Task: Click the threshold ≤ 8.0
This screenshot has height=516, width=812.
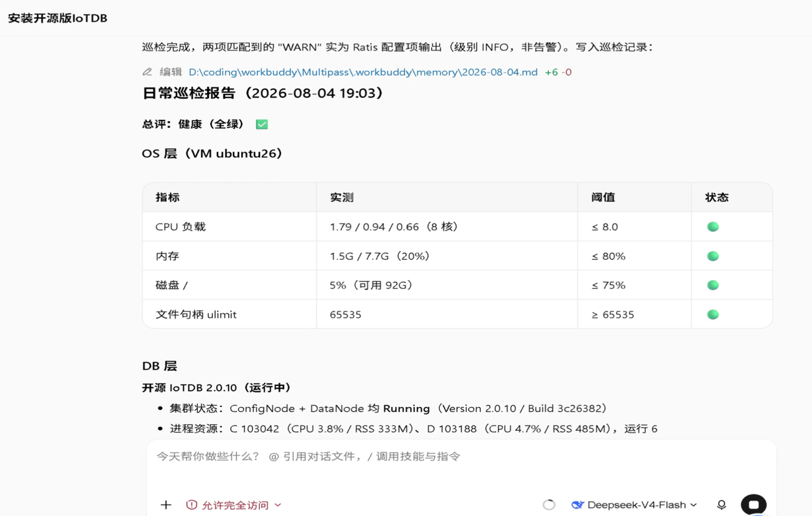Action: pyautogui.click(x=605, y=227)
